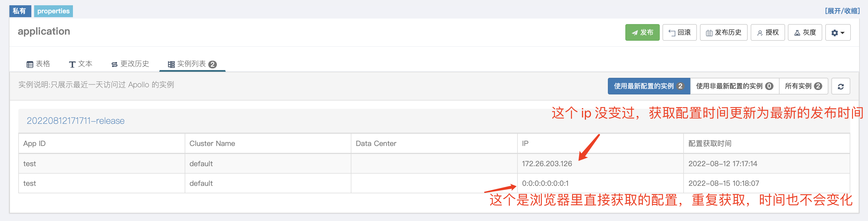Click the 授权 authorization person icon

(760, 32)
